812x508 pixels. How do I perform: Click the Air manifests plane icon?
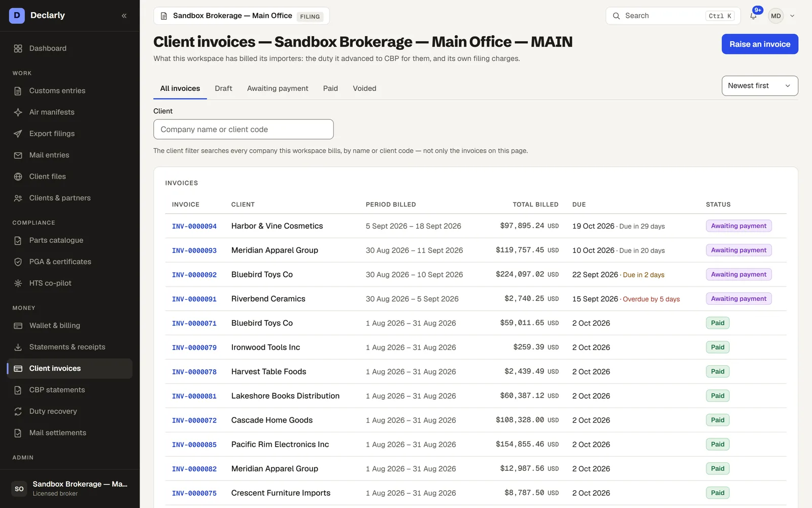point(18,112)
